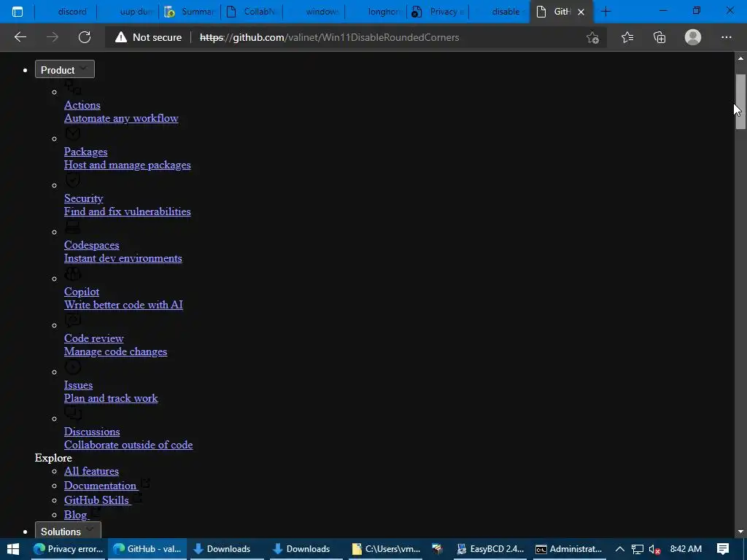Switch to the longhorn tab
Image resolution: width=747 pixels, height=560 pixels.
coord(376,12)
